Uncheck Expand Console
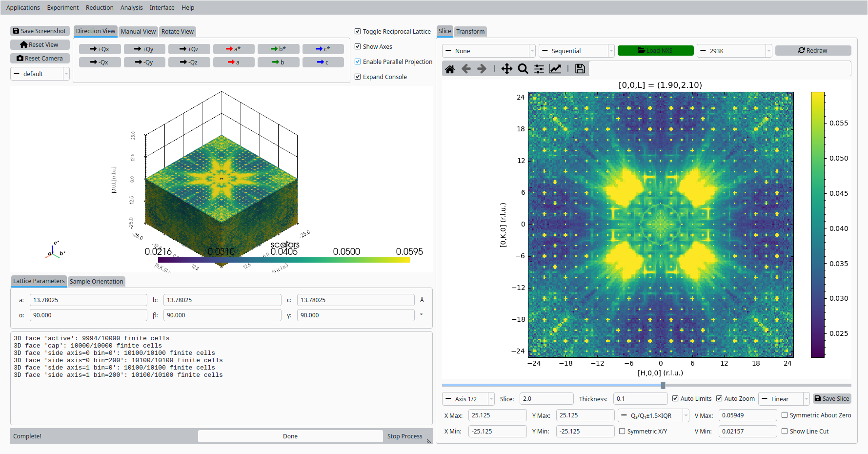868x454 pixels. click(358, 77)
